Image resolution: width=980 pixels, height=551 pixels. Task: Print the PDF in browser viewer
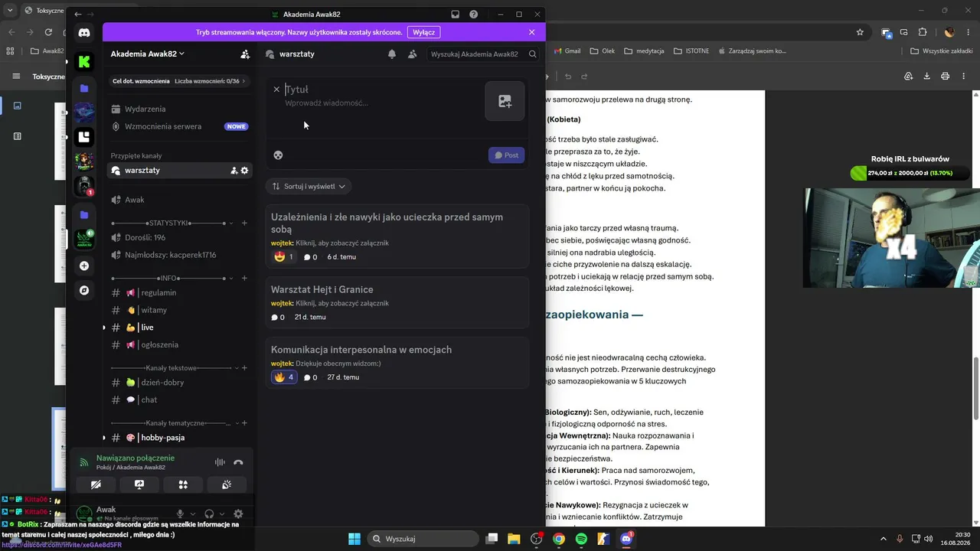click(x=945, y=77)
